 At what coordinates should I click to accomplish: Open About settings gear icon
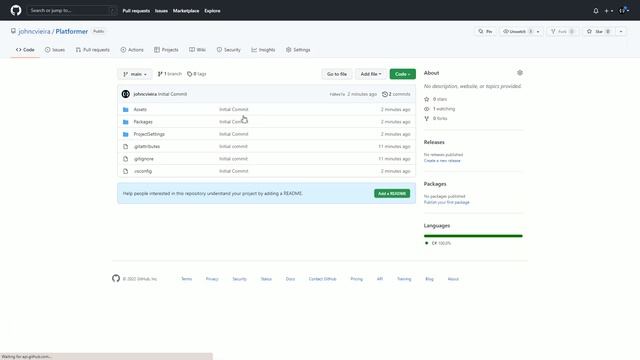click(x=520, y=73)
